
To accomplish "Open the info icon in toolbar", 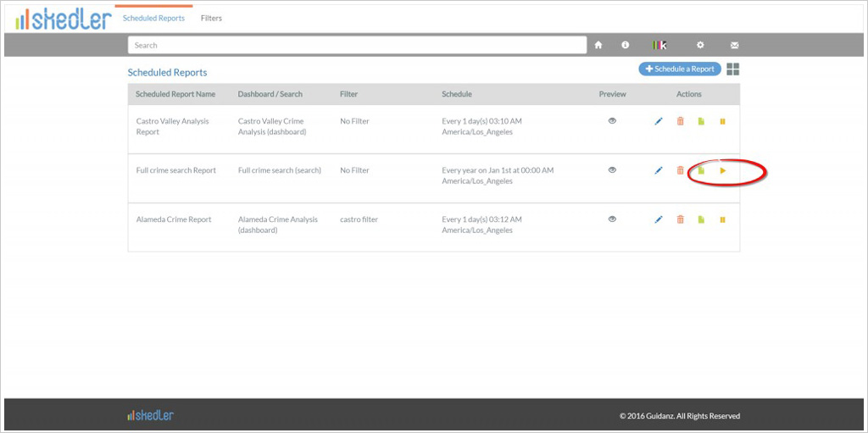I will pyautogui.click(x=625, y=45).
